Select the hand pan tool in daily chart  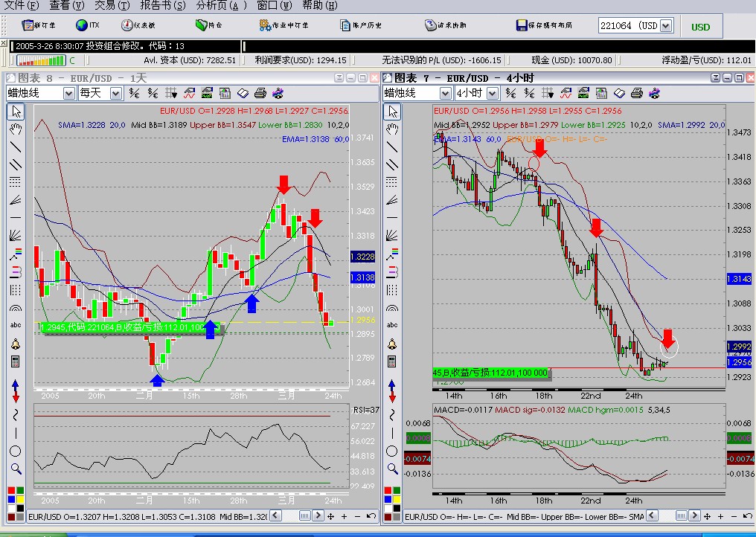pos(16,129)
